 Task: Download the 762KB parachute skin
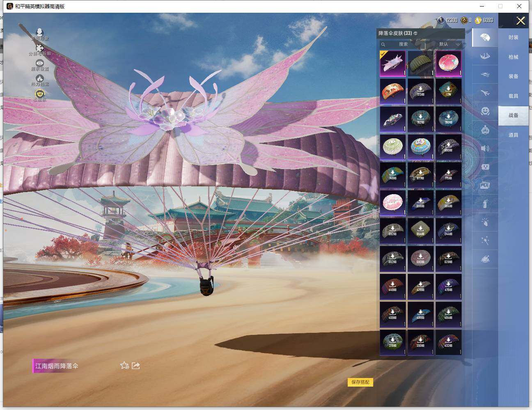421,119
